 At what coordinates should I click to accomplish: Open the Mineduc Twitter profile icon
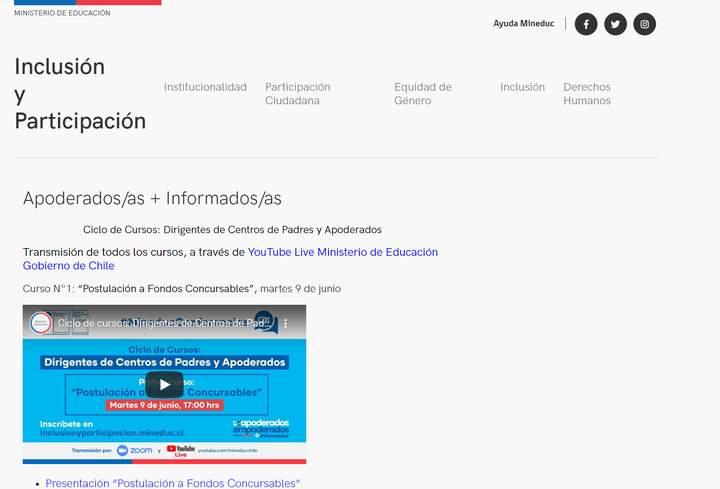tap(615, 24)
